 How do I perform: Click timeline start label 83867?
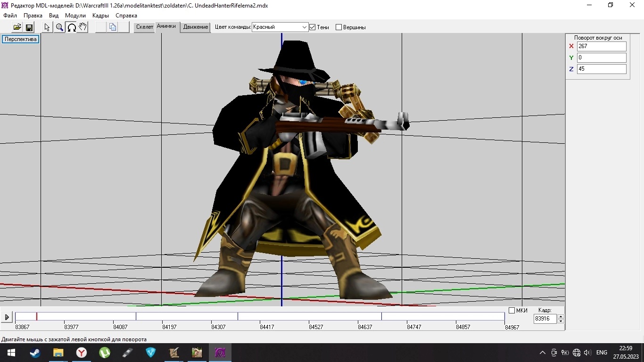coord(22,327)
